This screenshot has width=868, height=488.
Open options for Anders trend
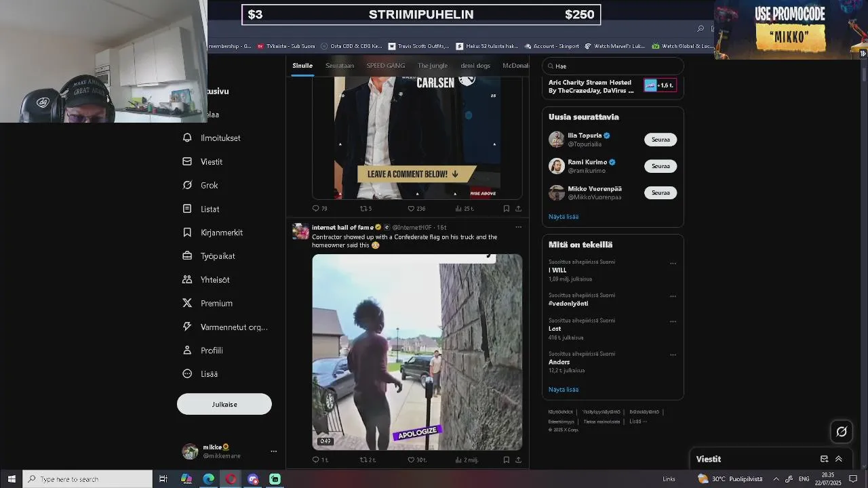673,354
